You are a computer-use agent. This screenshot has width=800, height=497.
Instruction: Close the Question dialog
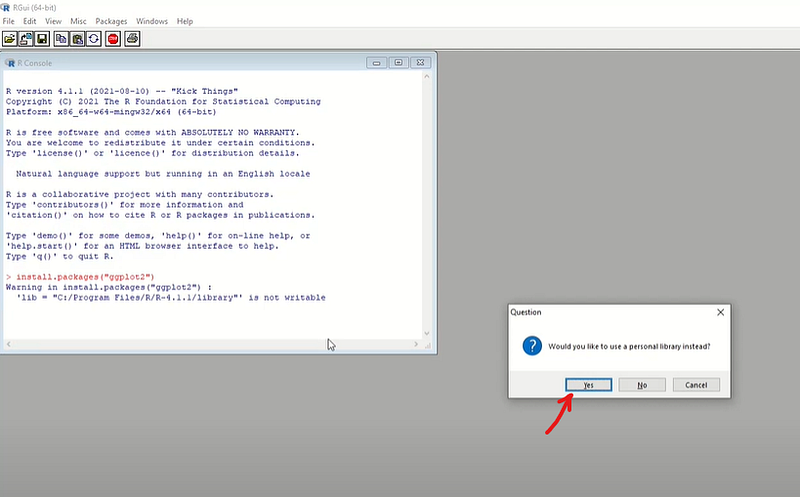(x=720, y=312)
